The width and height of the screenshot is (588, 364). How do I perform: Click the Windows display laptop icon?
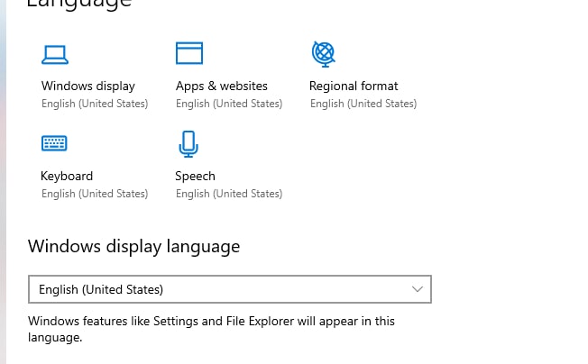(55, 55)
